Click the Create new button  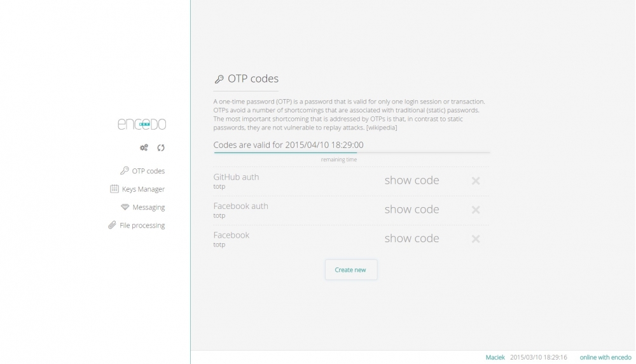click(351, 269)
